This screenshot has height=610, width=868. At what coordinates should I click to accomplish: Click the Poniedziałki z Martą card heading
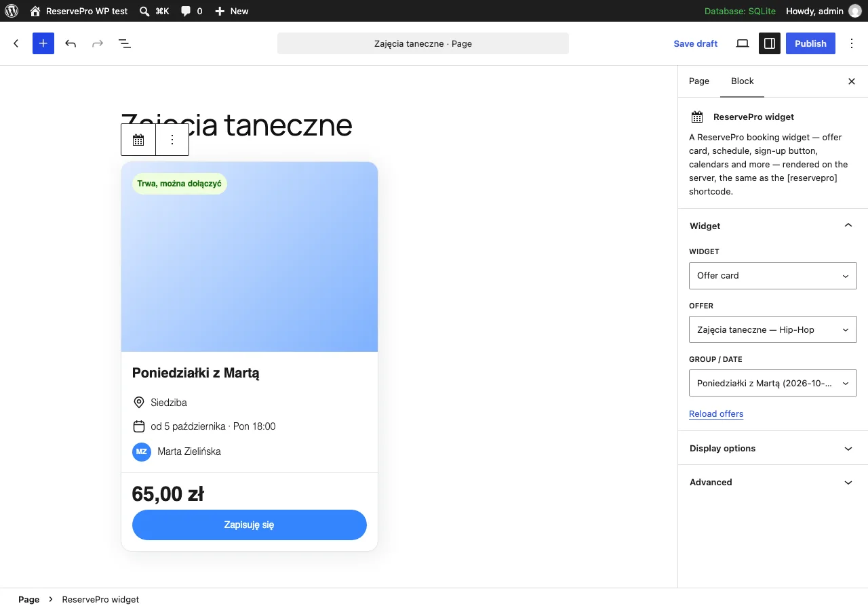point(196,373)
